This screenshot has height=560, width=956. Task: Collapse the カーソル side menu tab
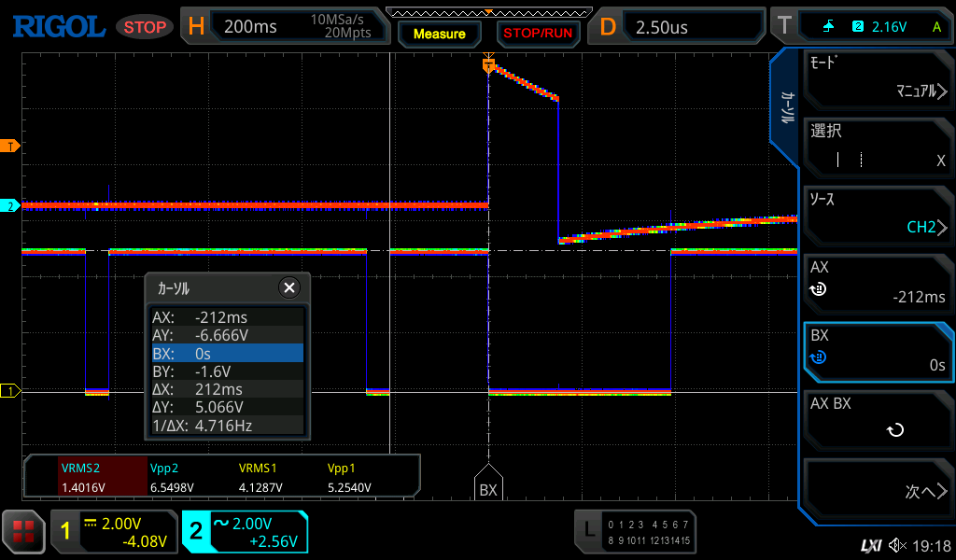(787, 107)
